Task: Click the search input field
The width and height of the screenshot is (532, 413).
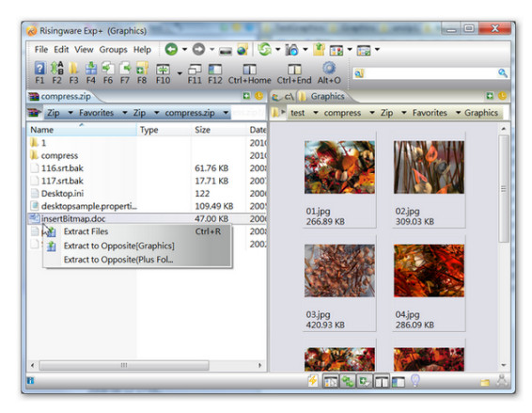Action: point(430,73)
